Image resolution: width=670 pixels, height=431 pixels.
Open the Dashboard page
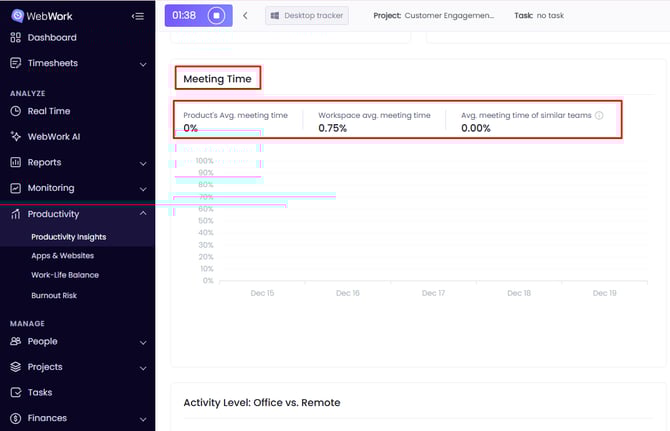[x=51, y=38]
